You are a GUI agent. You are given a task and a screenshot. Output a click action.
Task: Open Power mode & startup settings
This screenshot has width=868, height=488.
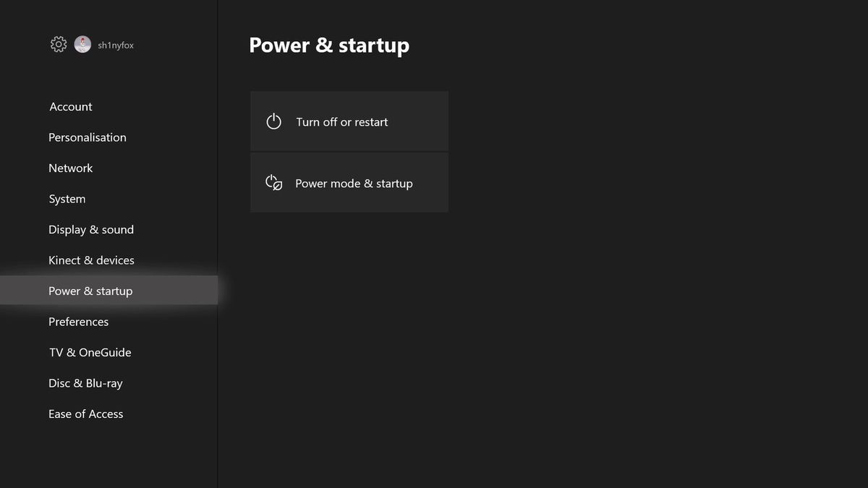tap(349, 183)
